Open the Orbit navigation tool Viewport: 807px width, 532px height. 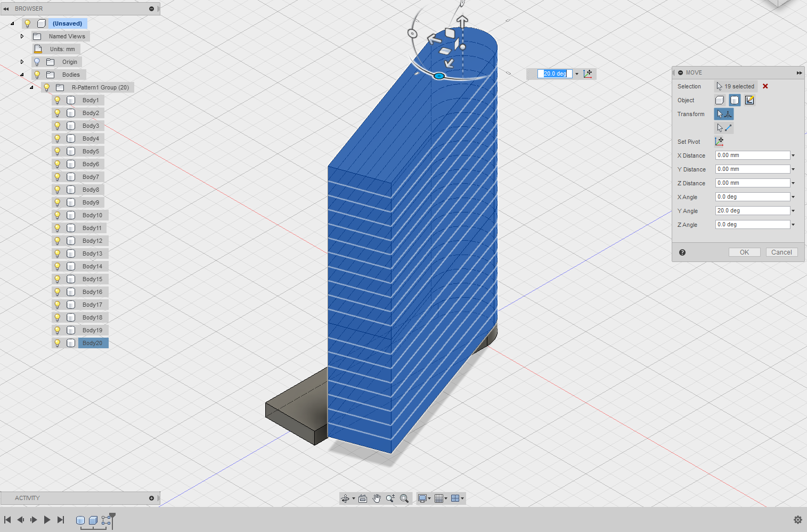[x=345, y=498]
